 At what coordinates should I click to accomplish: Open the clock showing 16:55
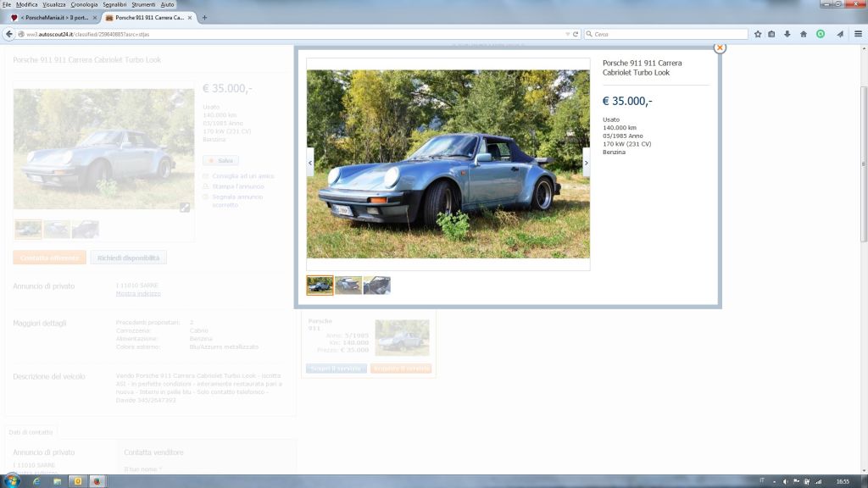(843, 482)
